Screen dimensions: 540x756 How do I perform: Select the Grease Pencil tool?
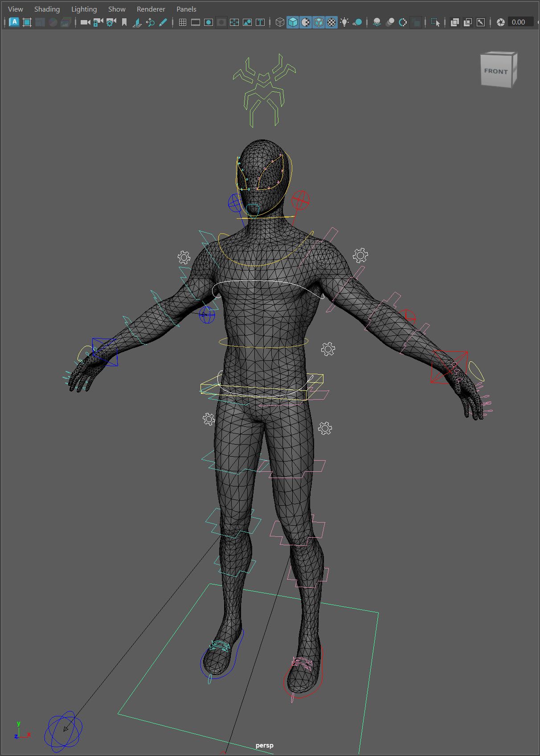point(163,22)
